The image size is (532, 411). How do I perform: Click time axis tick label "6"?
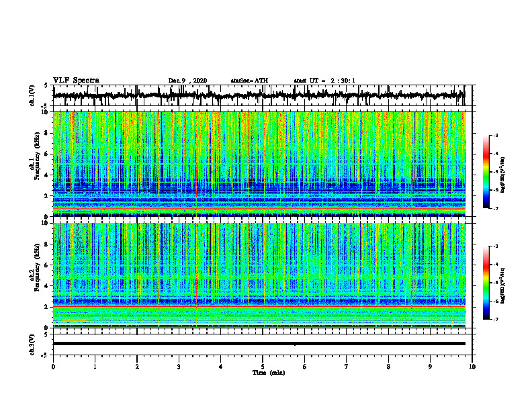305,367
